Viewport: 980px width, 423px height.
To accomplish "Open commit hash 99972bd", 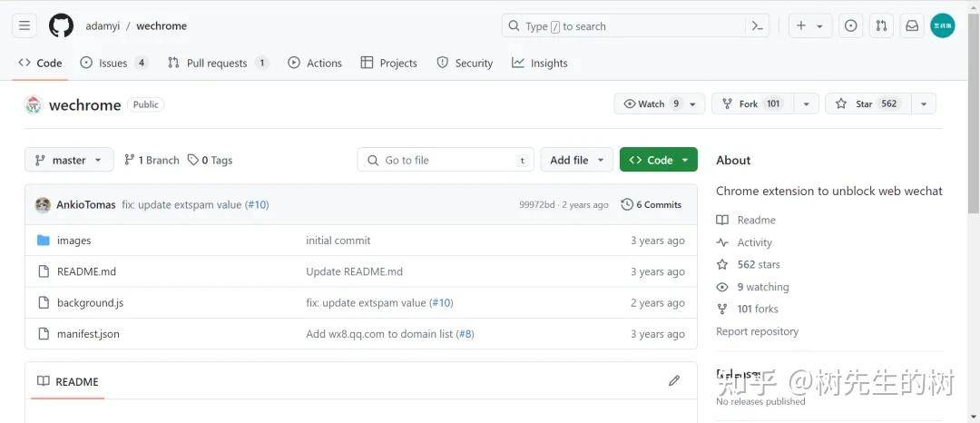I will click(x=536, y=205).
